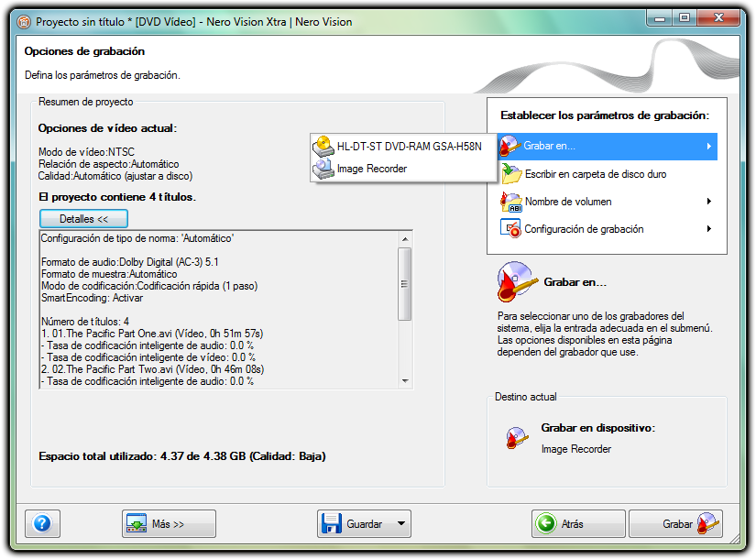
Task: Click the Grabar en burning disc icon in menu
Action: [x=510, y=146]
